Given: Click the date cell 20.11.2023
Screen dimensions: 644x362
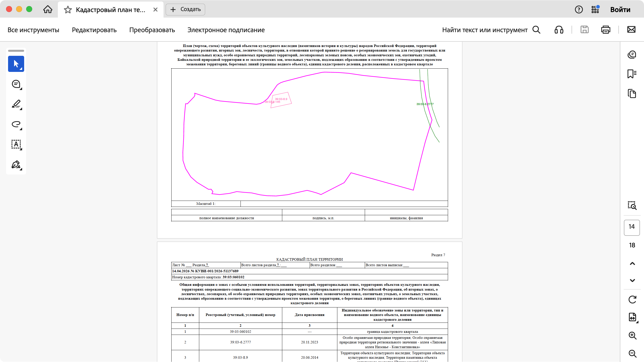Looking at the screenshot, I should (310, 342).
